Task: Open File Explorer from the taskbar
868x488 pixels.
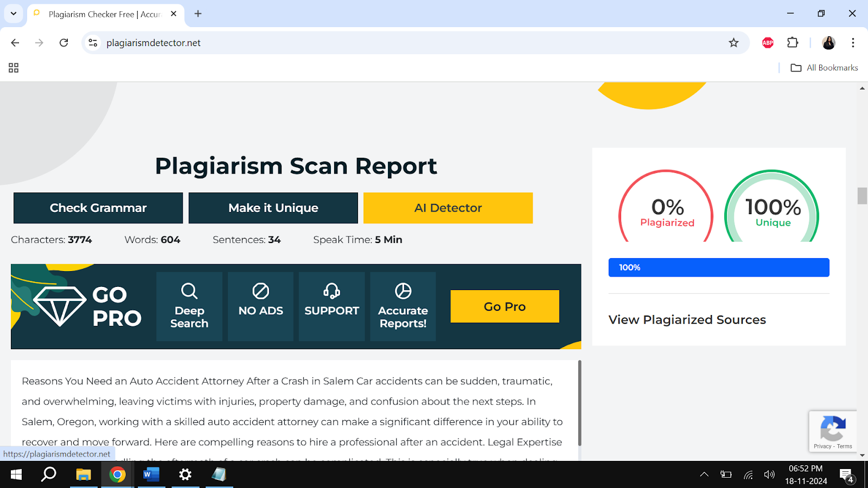Action: click(x=83, y=474)
